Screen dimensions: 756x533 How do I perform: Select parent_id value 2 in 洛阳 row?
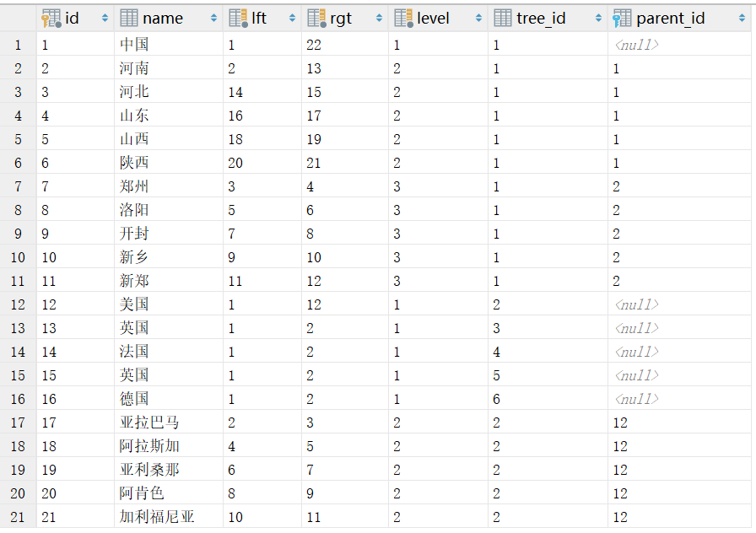coord(679,210)
